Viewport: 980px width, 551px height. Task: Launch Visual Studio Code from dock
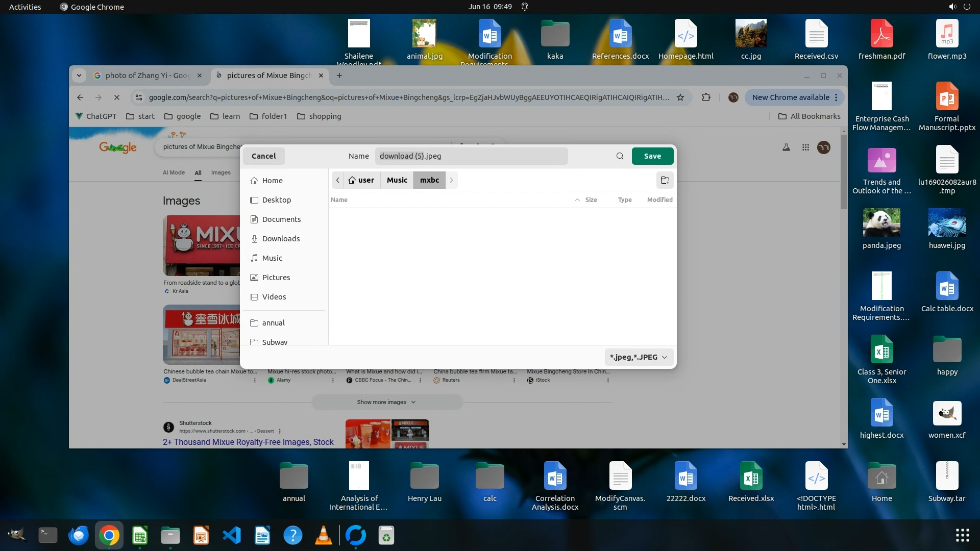click(x=232, y=536)
